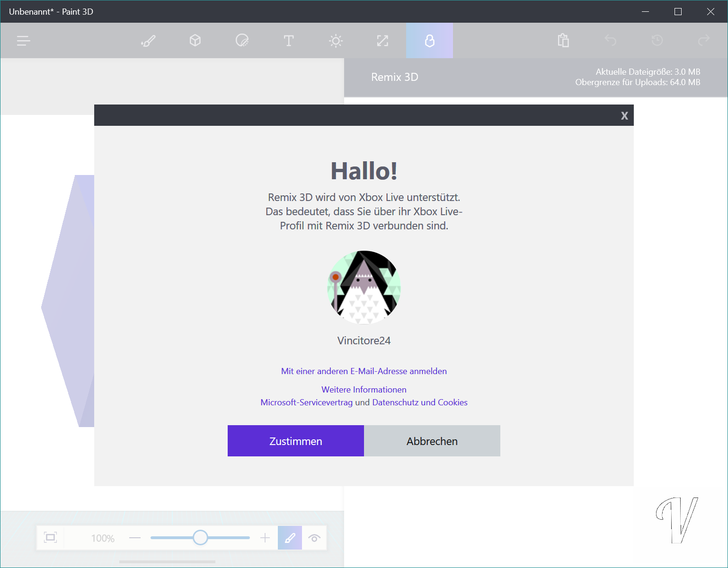Select the Stickers tool
The image size is (728, 568).
[x=242, y=41]
